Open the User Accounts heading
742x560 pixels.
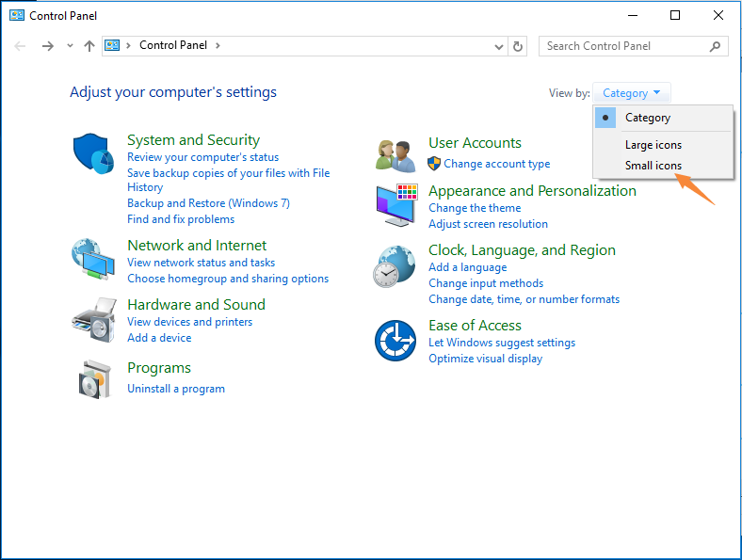point(476,143)
